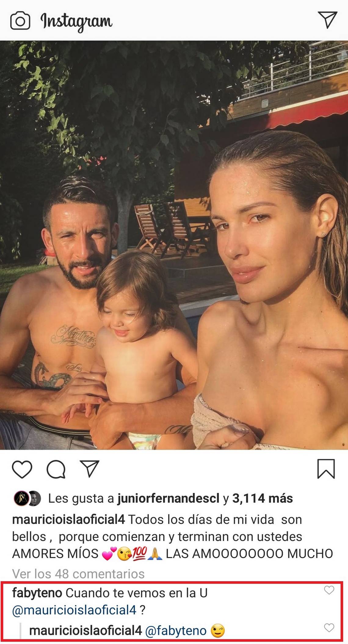This screenshot has height=644, width=348.
Task: Open fabyteno commenter profile
Action: (x=37, y=593)
